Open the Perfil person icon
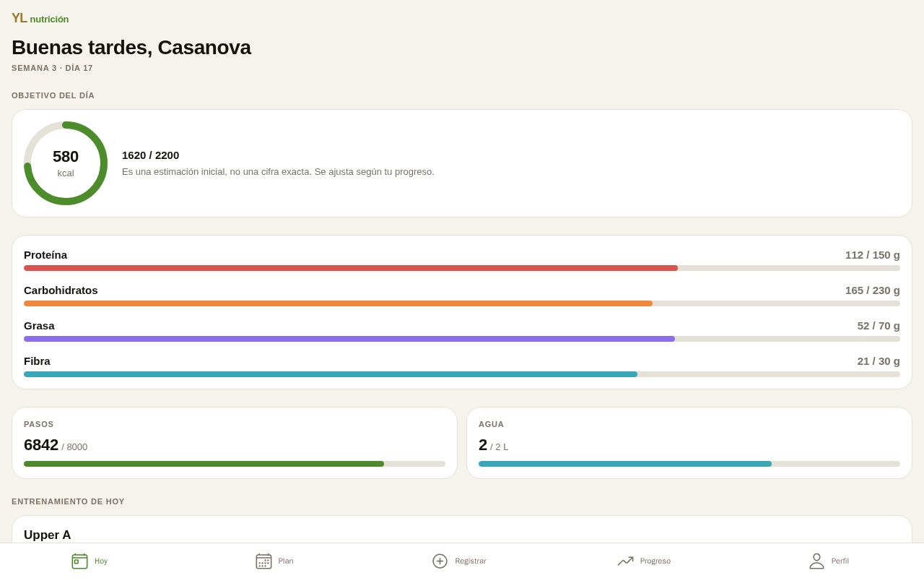This screenshot has height=578, width=924. point(816,561)
